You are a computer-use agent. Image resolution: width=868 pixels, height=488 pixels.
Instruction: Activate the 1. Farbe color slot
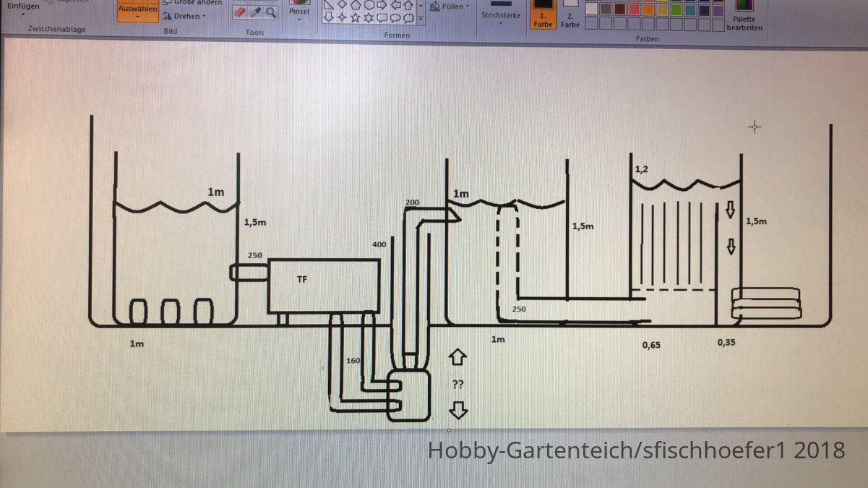pyautogui.click(x=543, y=14)
